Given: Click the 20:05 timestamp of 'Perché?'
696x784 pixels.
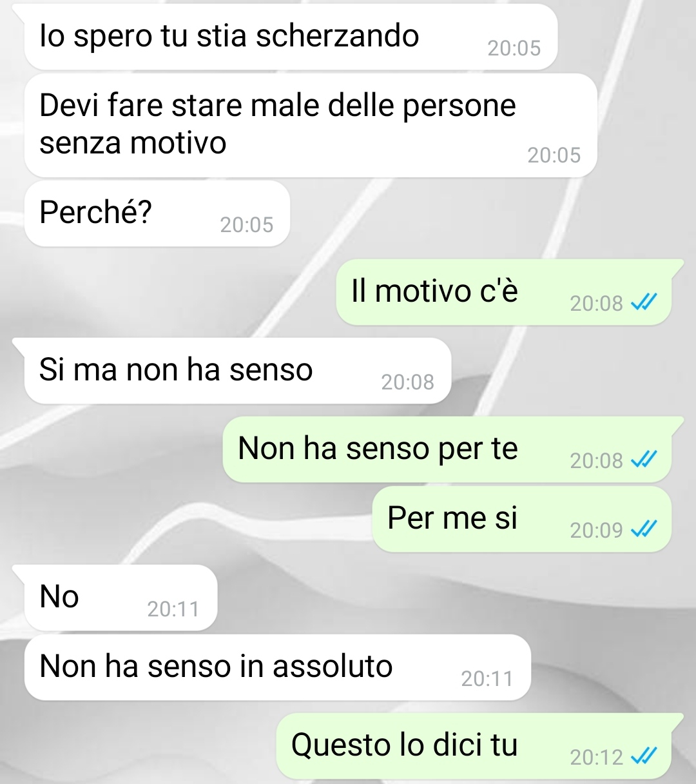Looking at the screenshot, I should [247, 224].
